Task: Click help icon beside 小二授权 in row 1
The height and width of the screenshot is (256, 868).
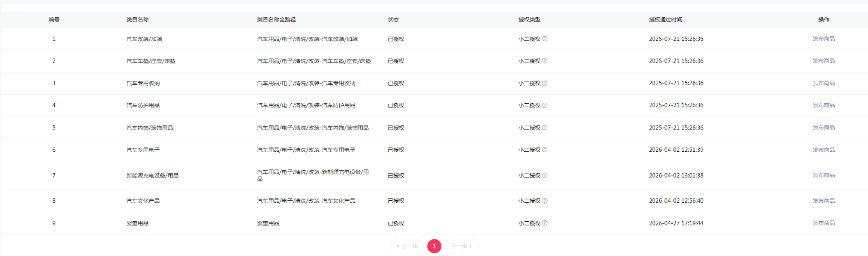Action: pos(545,39)
